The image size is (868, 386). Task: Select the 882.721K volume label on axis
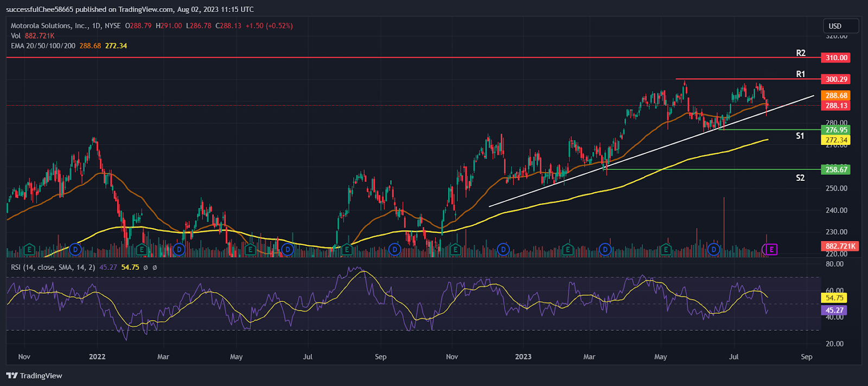point(840,246)
